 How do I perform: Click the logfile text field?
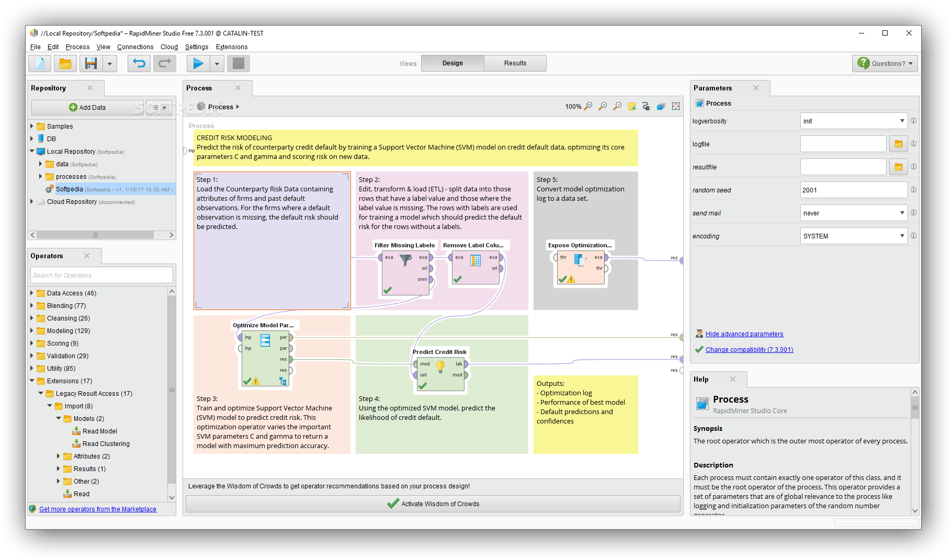point(843,144)
